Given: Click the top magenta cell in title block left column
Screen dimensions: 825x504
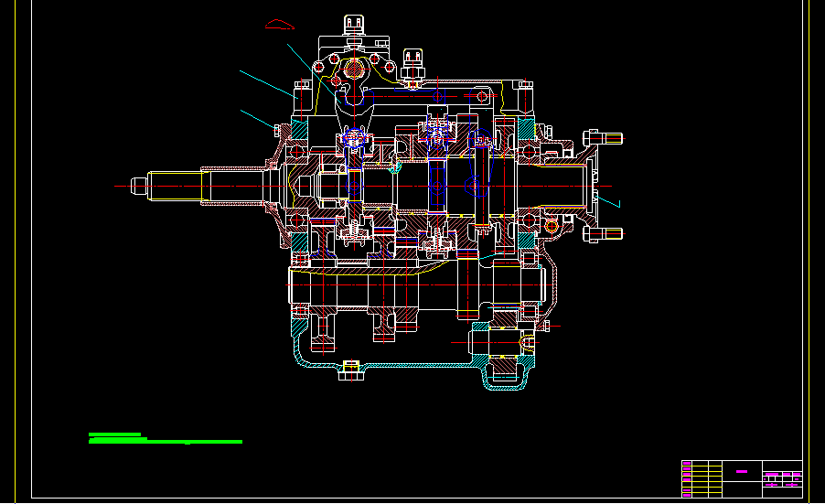Looking at the screenshot, I should [x=688, y=464].
